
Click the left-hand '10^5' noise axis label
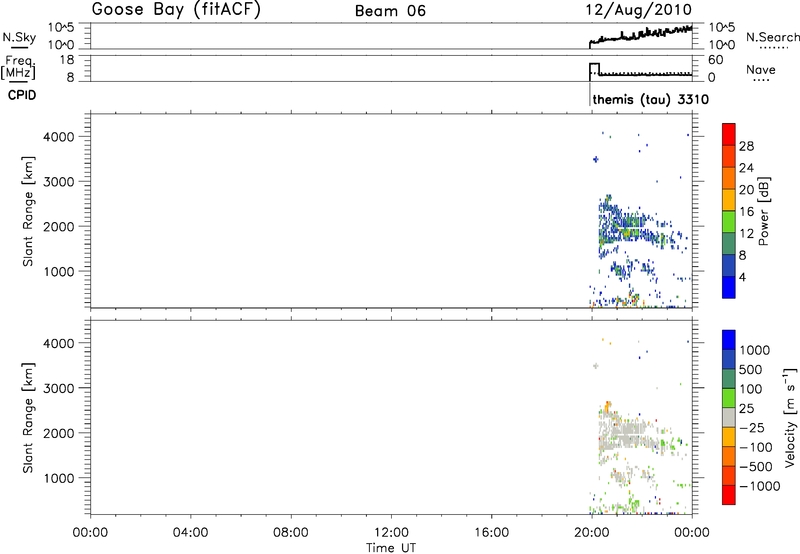tap(61, 28)
